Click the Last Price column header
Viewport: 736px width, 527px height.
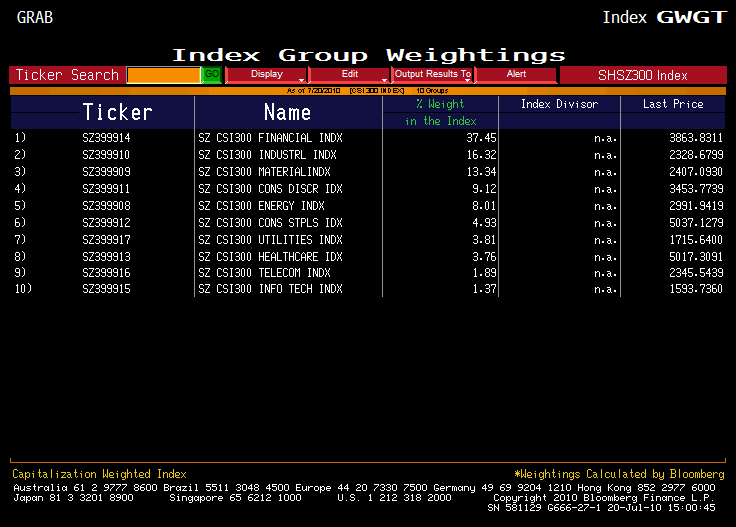click(673, 104)
